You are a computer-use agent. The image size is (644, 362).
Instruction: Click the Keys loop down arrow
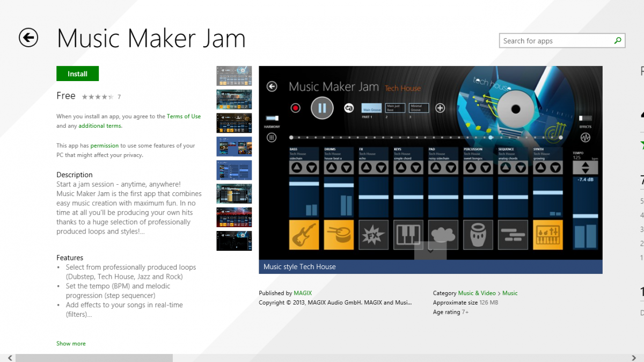pos(416,168)
